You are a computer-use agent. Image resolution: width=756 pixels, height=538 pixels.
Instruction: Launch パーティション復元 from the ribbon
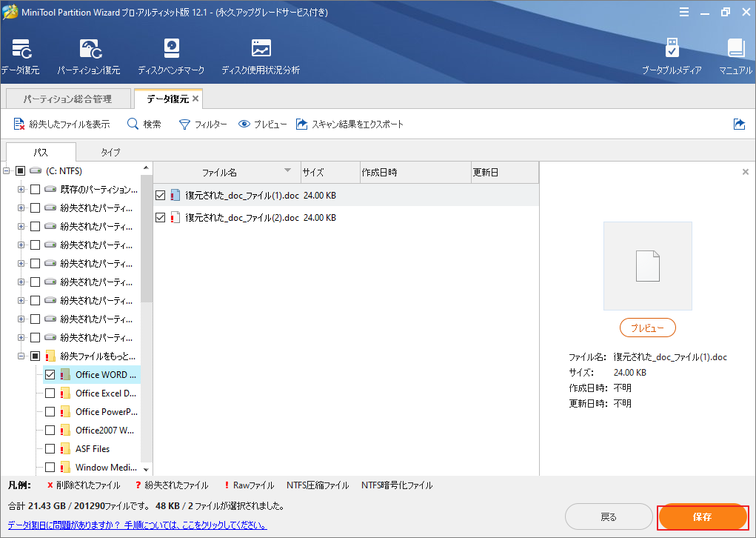[89, 57]
